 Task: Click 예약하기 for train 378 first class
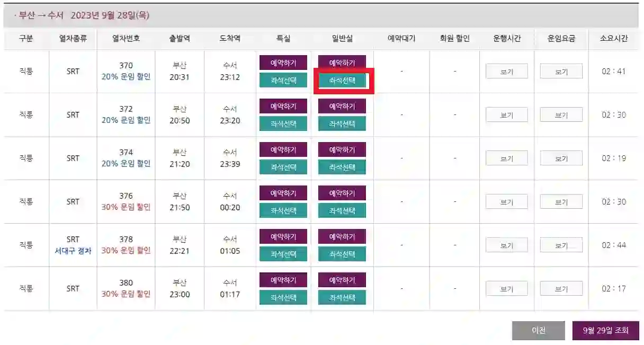tap(283, 236)
